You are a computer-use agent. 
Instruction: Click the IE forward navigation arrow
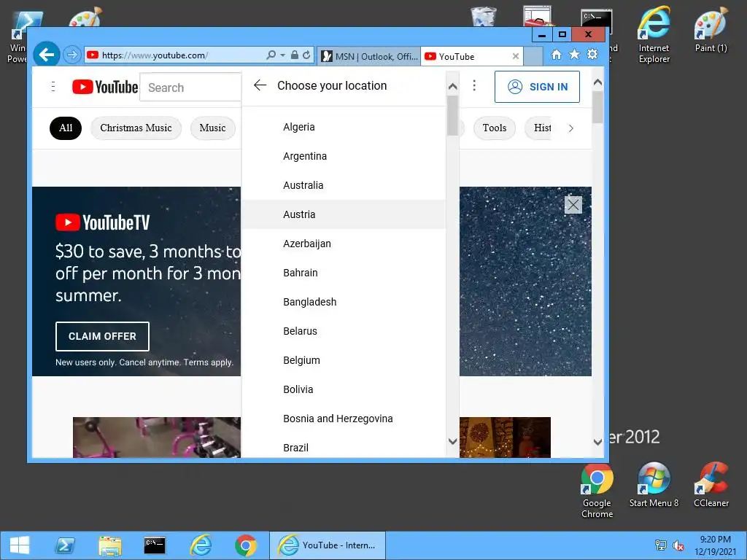[x=72, y=55]
